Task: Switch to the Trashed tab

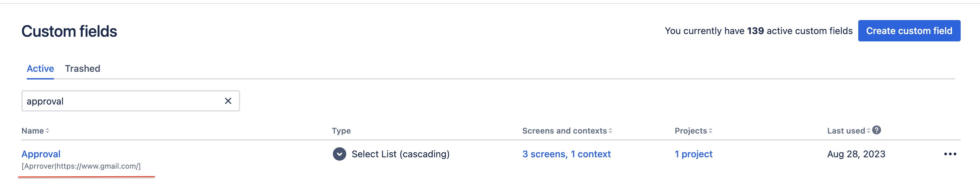Action: coord(82,69)
